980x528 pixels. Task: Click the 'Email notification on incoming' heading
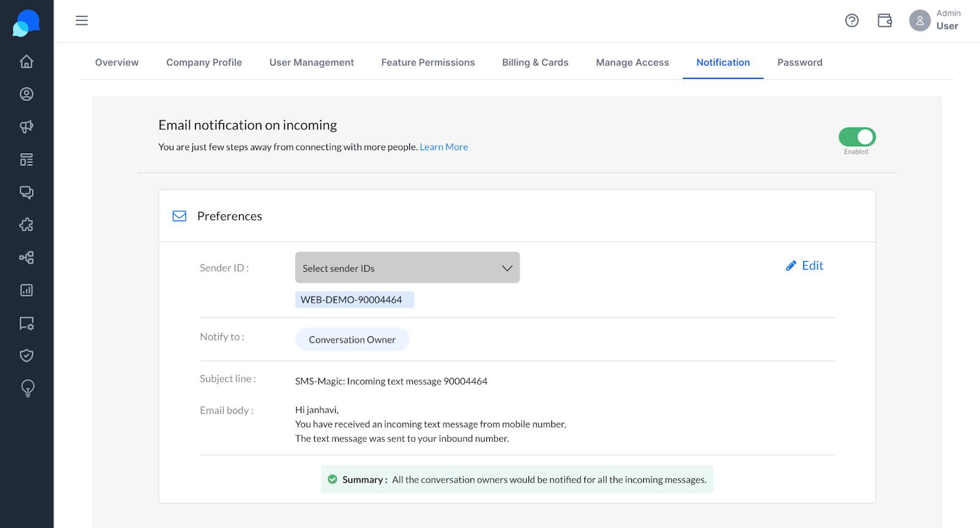247,125
